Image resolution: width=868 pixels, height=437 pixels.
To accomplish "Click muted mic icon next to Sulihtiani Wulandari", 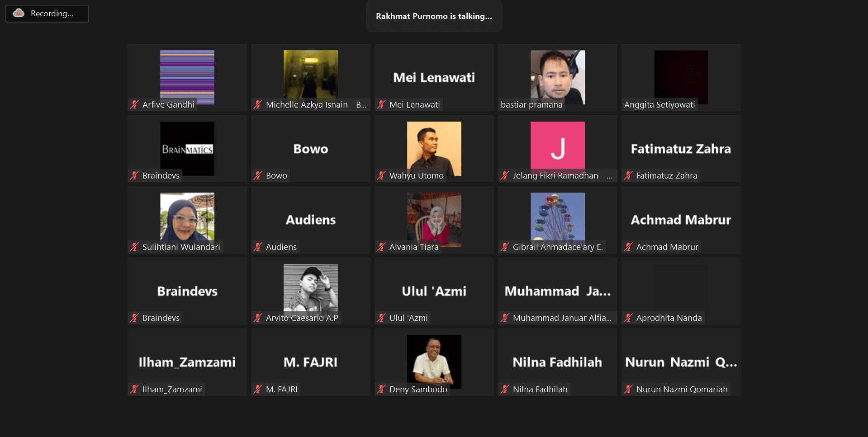I will (x=134, y=247).
